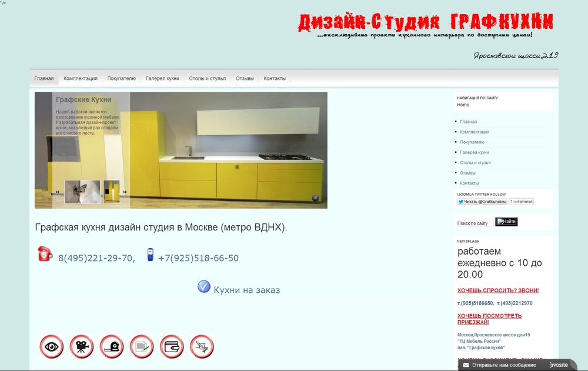Click the Москва, Ярославское шоссе дом19 address
Viewport: 588px width, 371px height.
click(493, 335)
